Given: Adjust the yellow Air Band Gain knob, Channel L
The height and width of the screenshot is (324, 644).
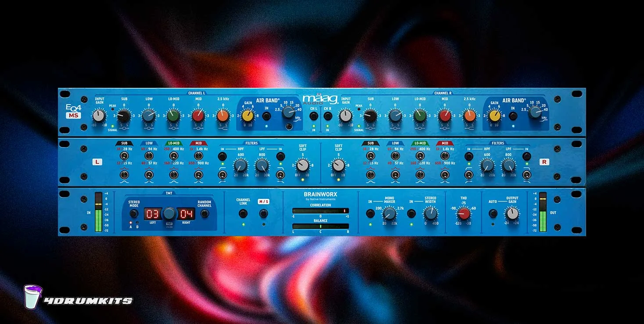Looking at the screenshot, I should 248,116.
